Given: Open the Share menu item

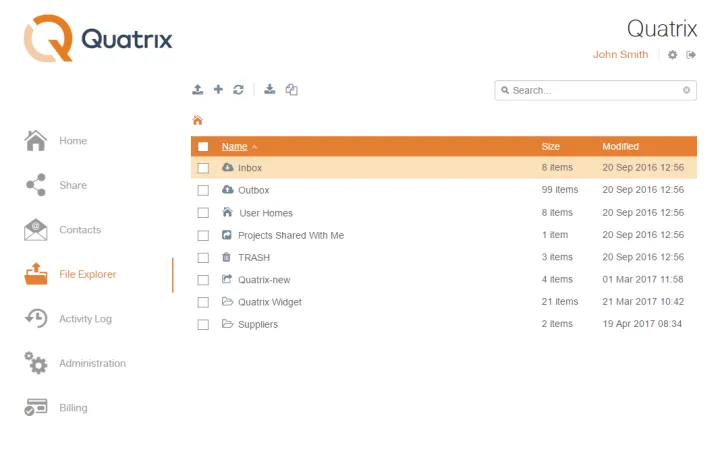Looking at the screenshot, I should (x=73, y=185).
